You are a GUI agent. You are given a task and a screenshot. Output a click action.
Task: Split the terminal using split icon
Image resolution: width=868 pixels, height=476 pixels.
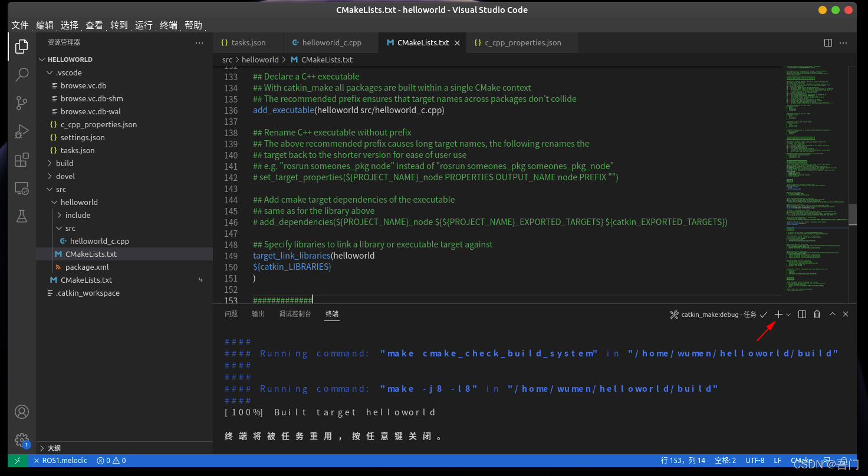(x=802, y=314)
